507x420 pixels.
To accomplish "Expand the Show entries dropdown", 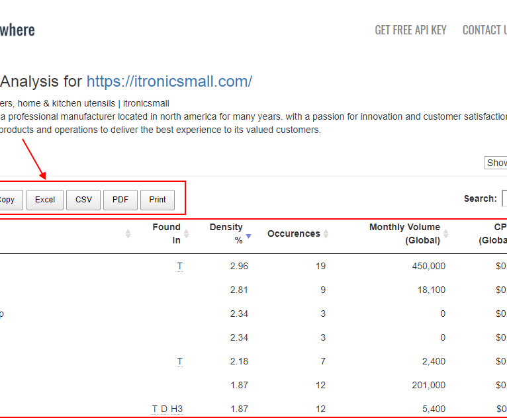I will (x=496, y=163).
